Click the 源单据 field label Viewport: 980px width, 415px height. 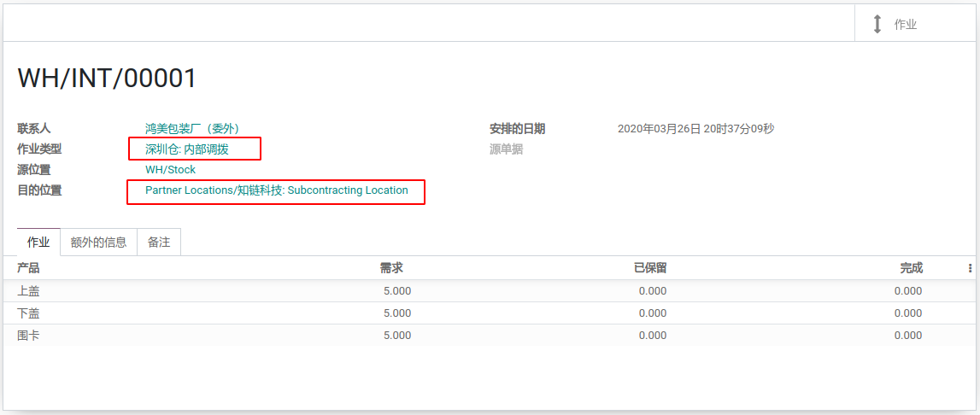click(x=507, y=149)
